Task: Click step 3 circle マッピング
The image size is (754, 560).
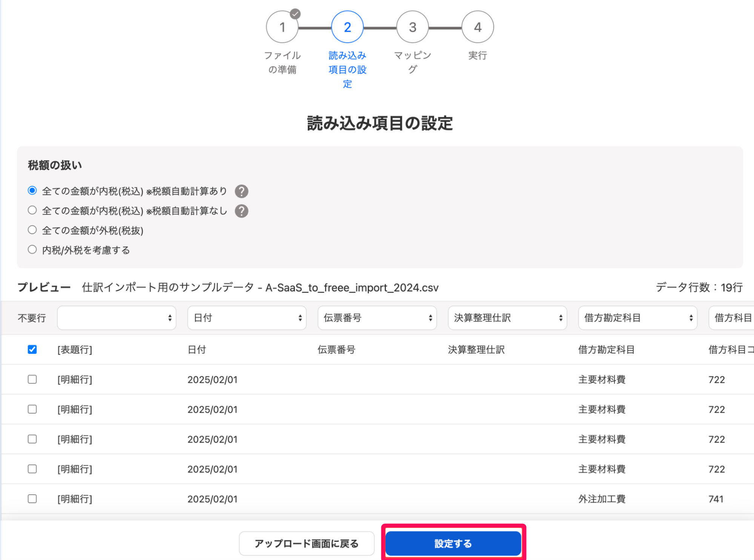Action: coord(412,27)
